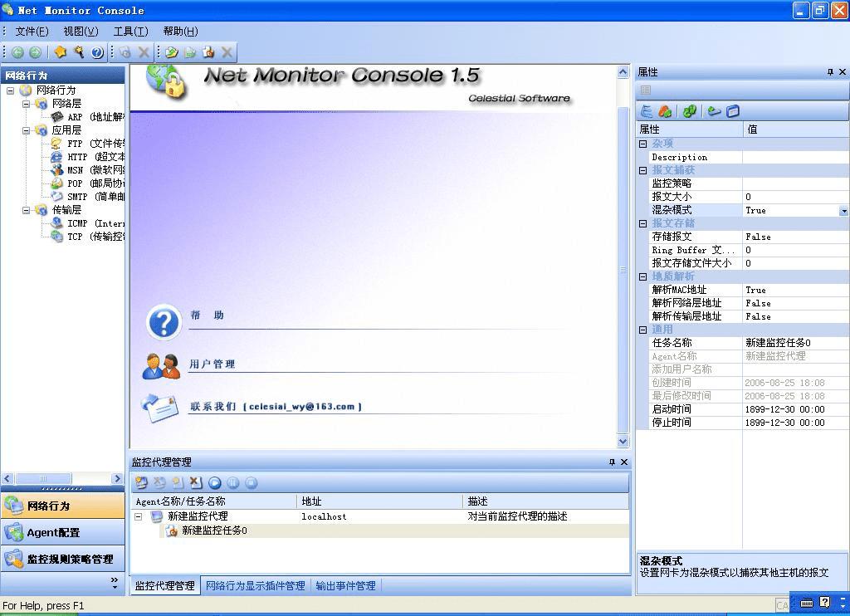Click the green back arrow toolbar icon
This screenshot has height=616, width=850.
(18, 52)
